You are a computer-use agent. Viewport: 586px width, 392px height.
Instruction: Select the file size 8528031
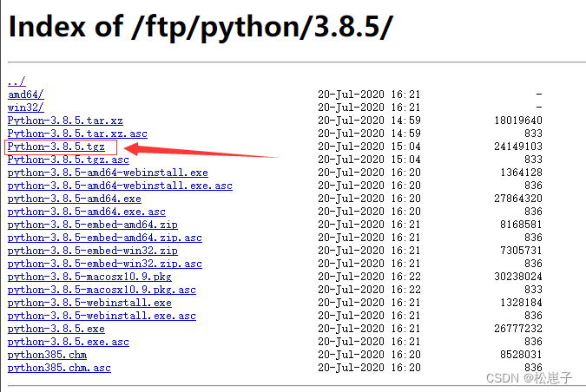tap(521, 355)
